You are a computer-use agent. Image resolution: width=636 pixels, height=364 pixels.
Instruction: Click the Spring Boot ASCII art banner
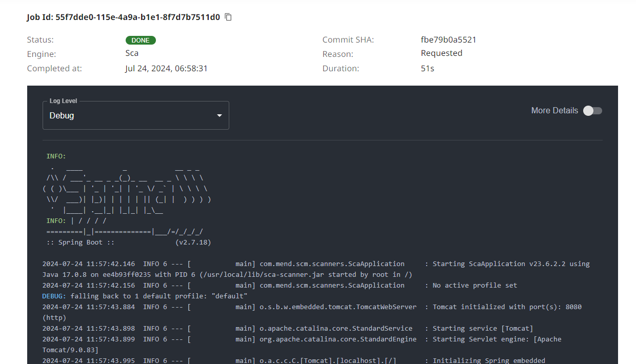click(x=126, y=189)
